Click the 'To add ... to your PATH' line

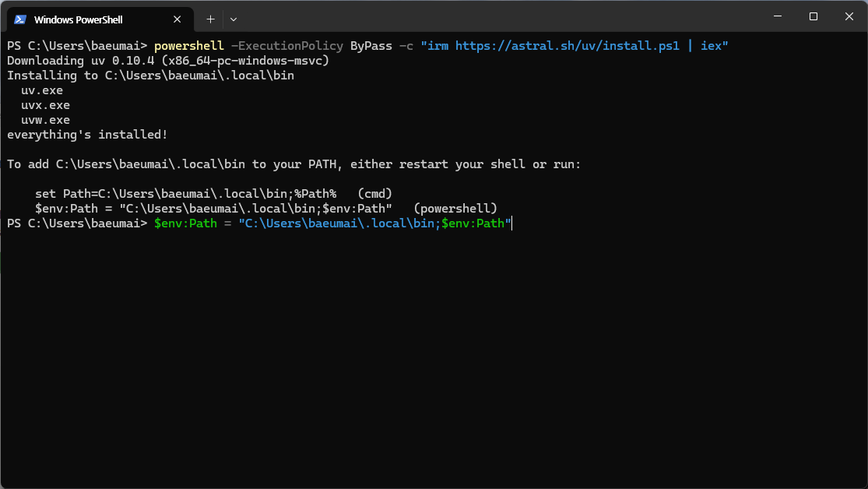click(x=294, y=164)
